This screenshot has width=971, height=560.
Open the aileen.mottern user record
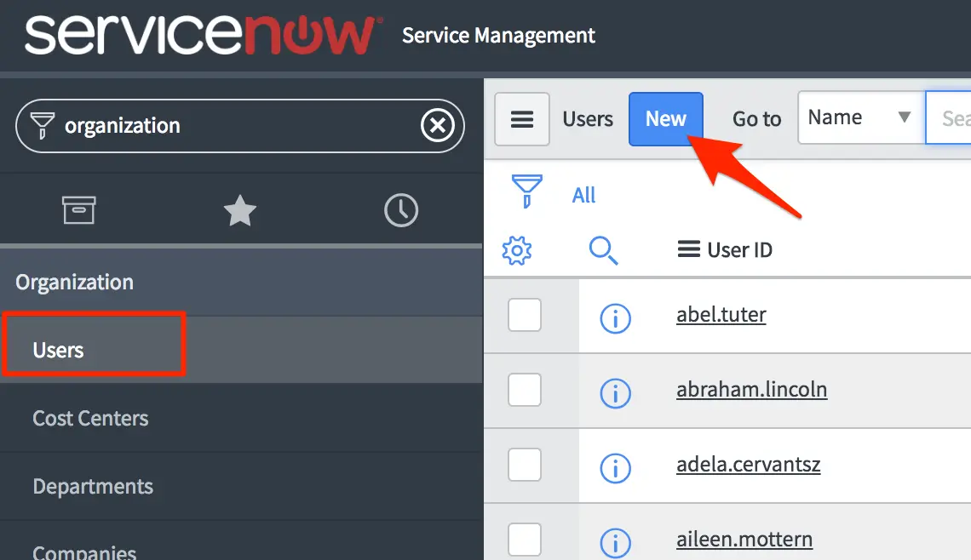tap(744, 540)
